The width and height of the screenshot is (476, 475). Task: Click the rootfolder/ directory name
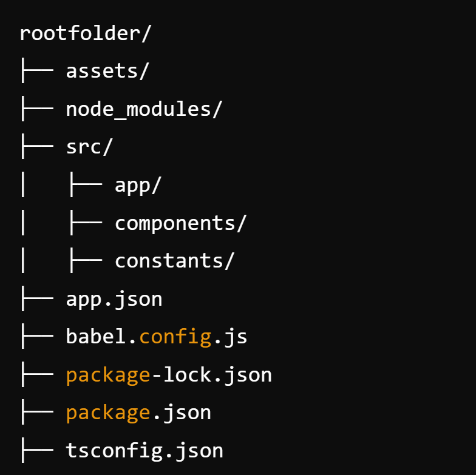pyautogui.click(x=84, y=33)
